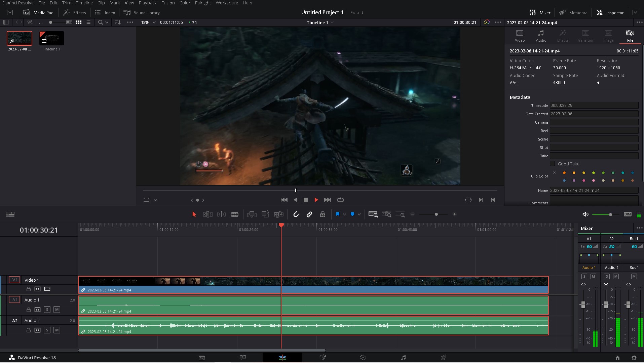644x363 pixels.
Task: Select the Blade Edit Mode tool
Action: click(235, 214)
